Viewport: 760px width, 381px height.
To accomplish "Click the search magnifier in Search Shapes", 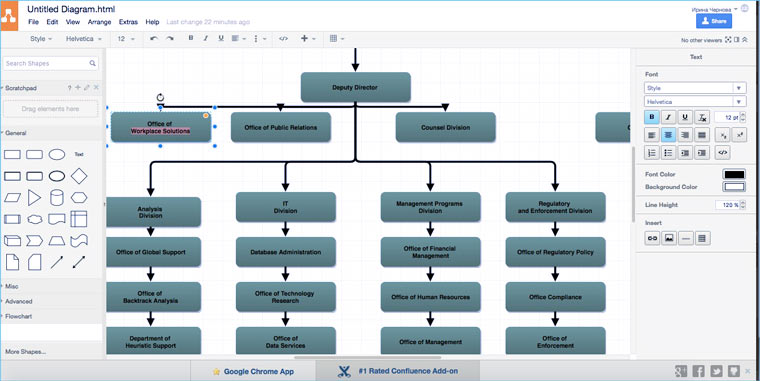I will 92,64.
